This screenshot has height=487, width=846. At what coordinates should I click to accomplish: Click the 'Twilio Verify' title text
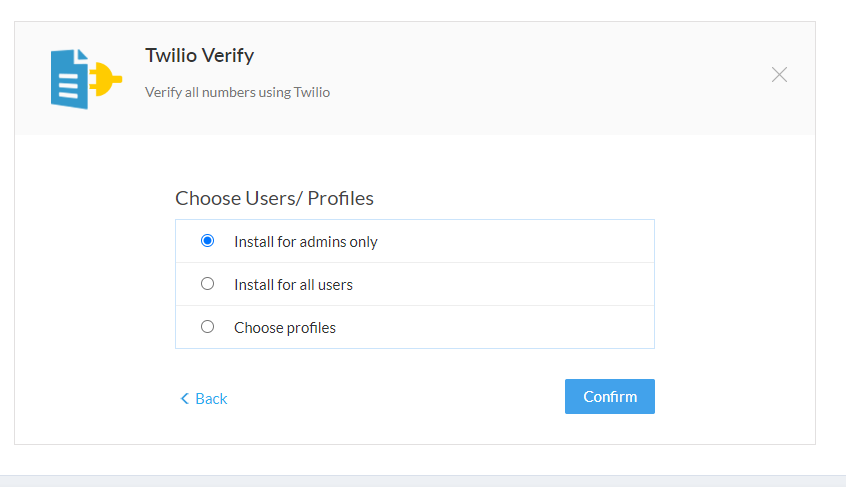coord(200,56)
